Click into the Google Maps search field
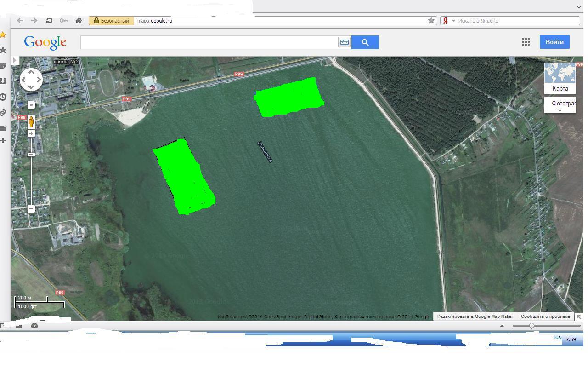 click(209, 42)
